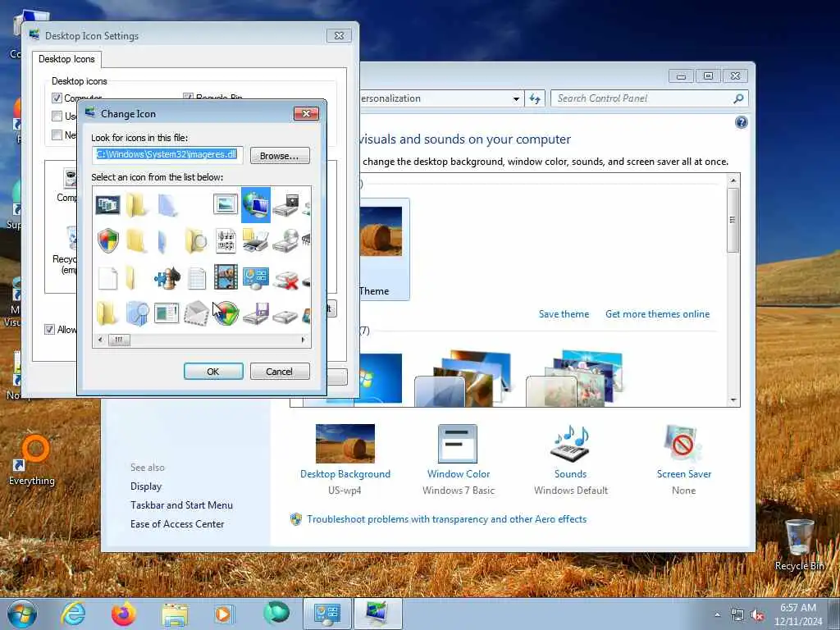
Task: Close the Change Icon dialog
Action: [307, 113]
